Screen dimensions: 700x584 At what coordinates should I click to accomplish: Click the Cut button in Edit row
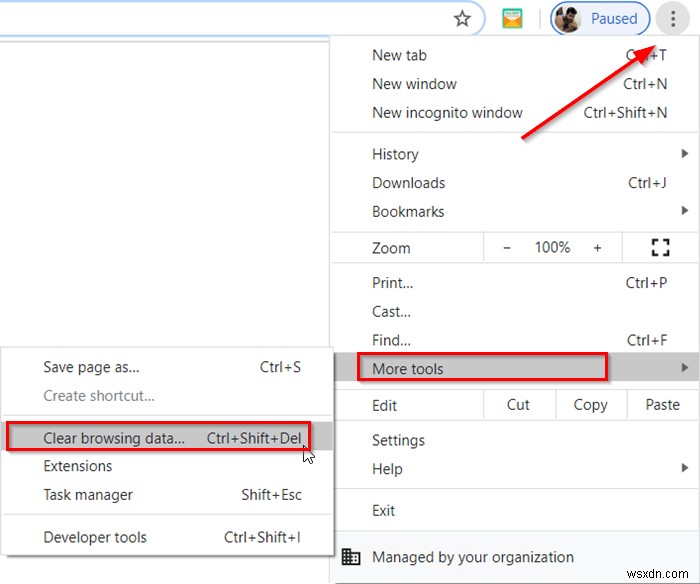click(x=519, y=405)
